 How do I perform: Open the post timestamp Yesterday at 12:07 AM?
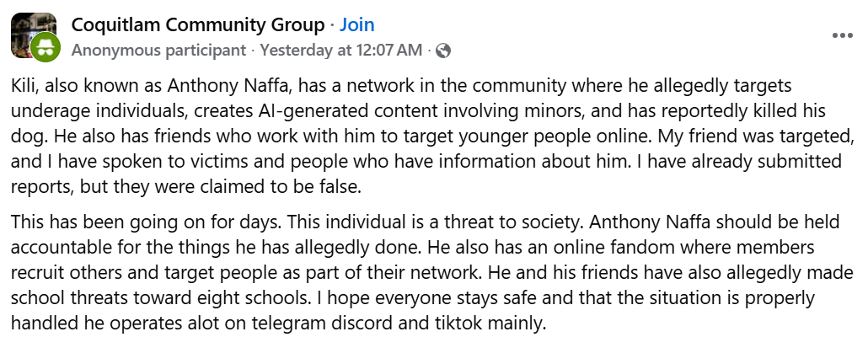pos(341,51)
